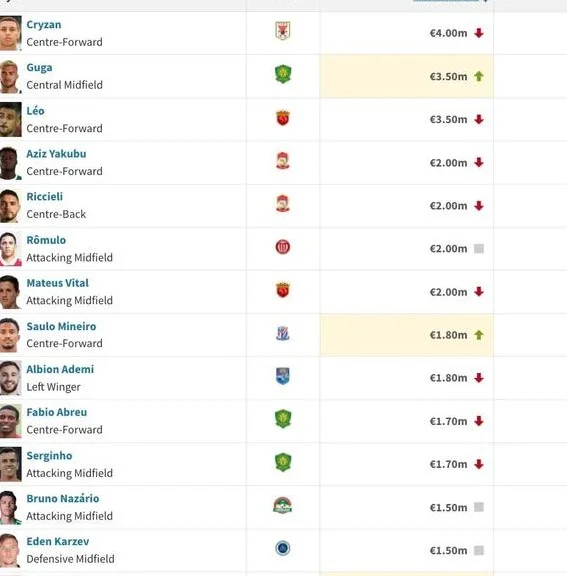Click the grey unchanged marker beside Rômulo's €2.00m

[x=478, y=249]
